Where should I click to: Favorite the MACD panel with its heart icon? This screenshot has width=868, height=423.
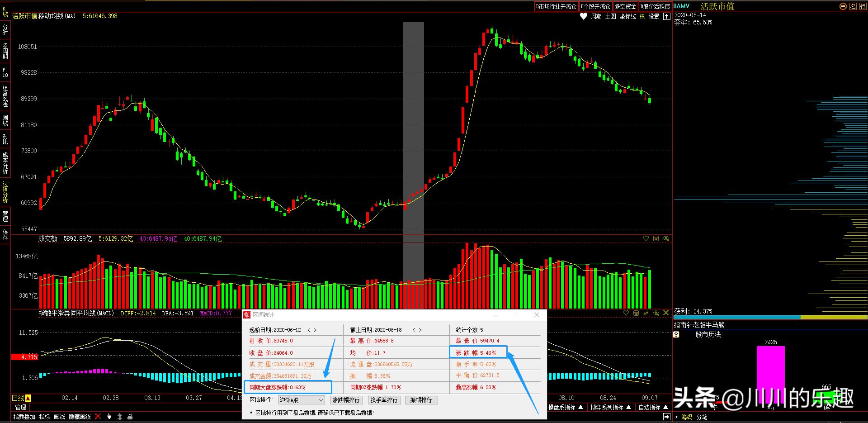pos(626,313)
